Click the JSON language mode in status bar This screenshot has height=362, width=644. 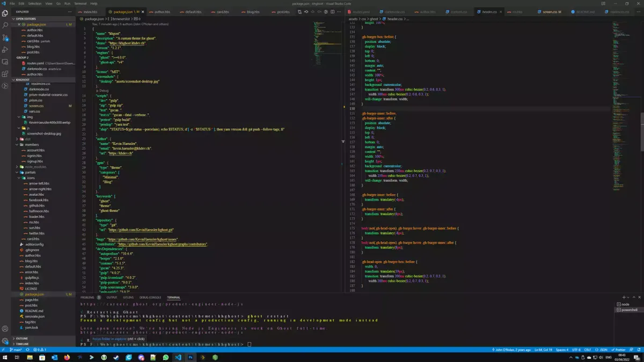[602, 350]
